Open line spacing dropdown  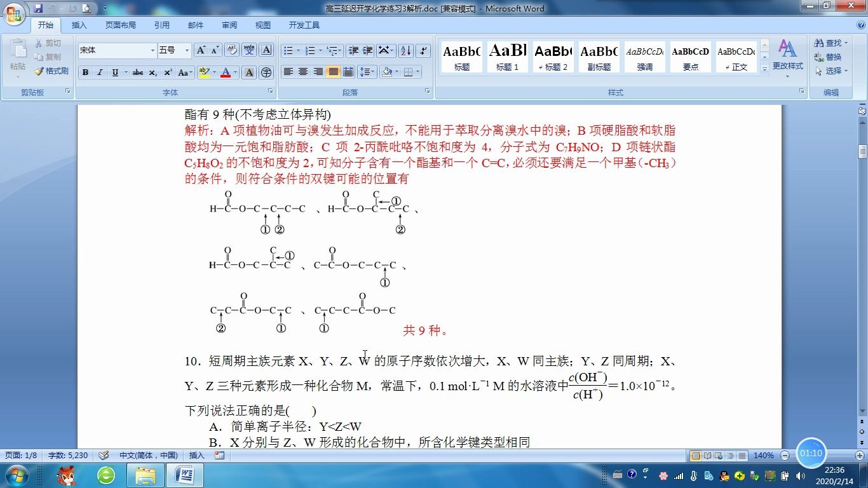367,72
